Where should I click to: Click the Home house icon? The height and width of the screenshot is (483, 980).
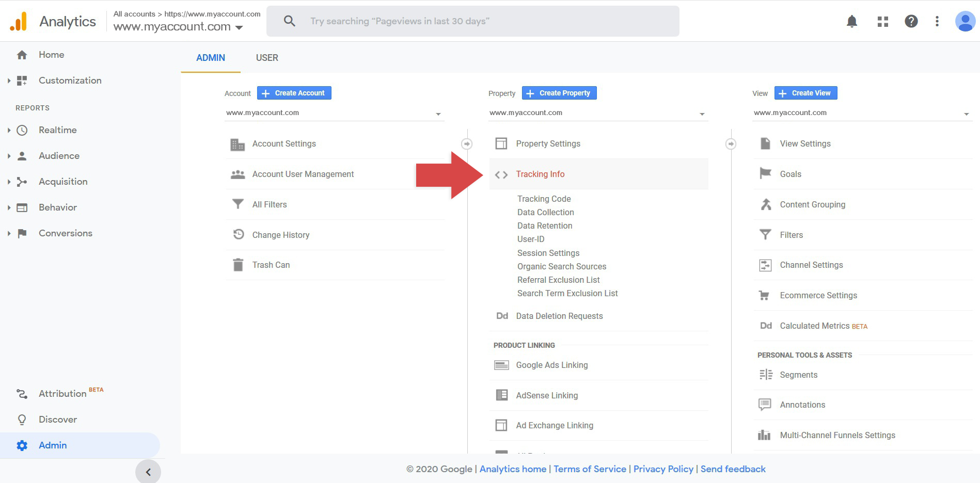pyautogui.click(x=22, y=55)
